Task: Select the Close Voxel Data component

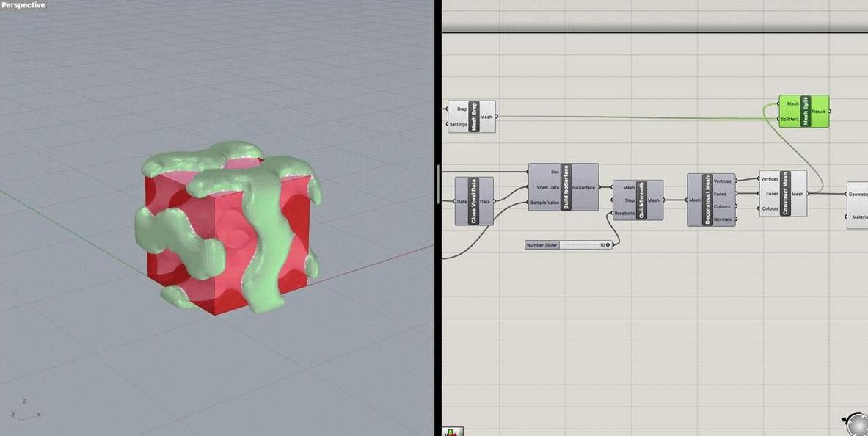Action: pos(474,201)
